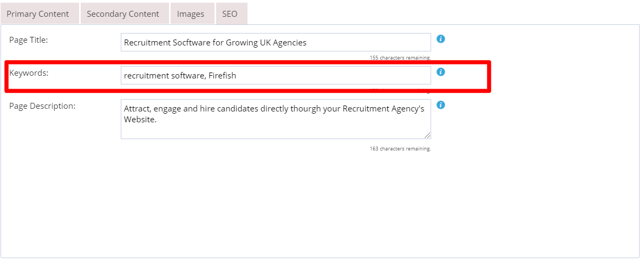Open the info icon beside Page Title
Screen dimensions: 644x263
441,39
